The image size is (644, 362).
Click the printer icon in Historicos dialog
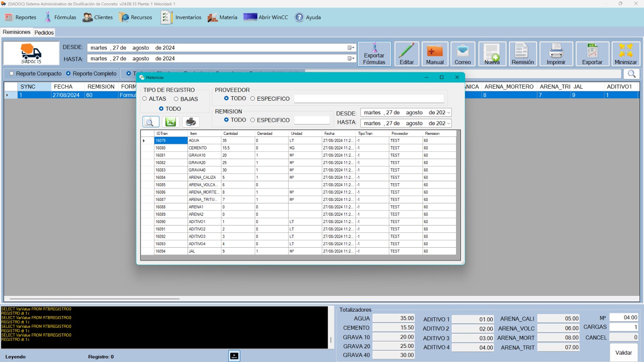click(191, 122)
